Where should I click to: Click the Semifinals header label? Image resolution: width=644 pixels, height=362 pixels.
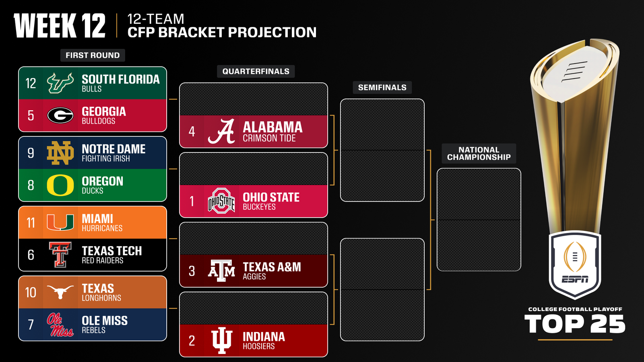[382, 87]
